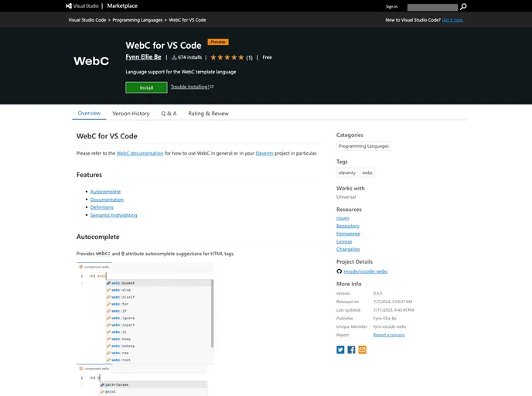Click the @attributes autocomplete screenshot
Screen dimensions: 532x396
click(142, 381)
